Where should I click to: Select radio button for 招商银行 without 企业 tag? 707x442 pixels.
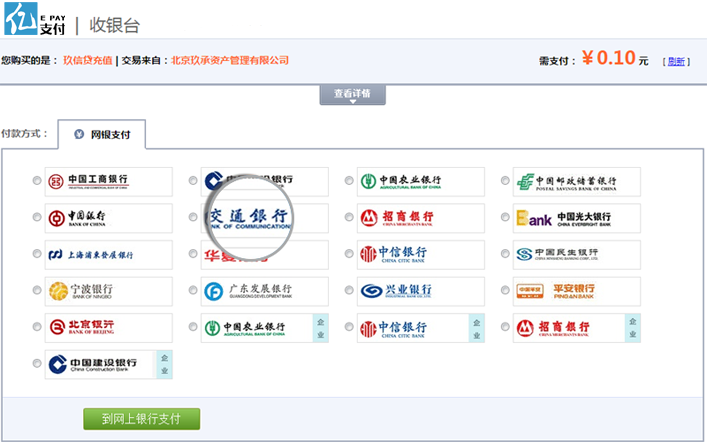pos(349,217)
